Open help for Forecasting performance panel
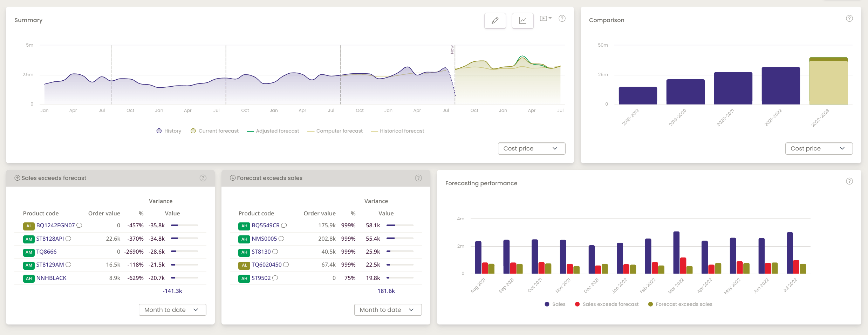Image resolution: width=868 pixels, height=335 pixels. point(849,181)
